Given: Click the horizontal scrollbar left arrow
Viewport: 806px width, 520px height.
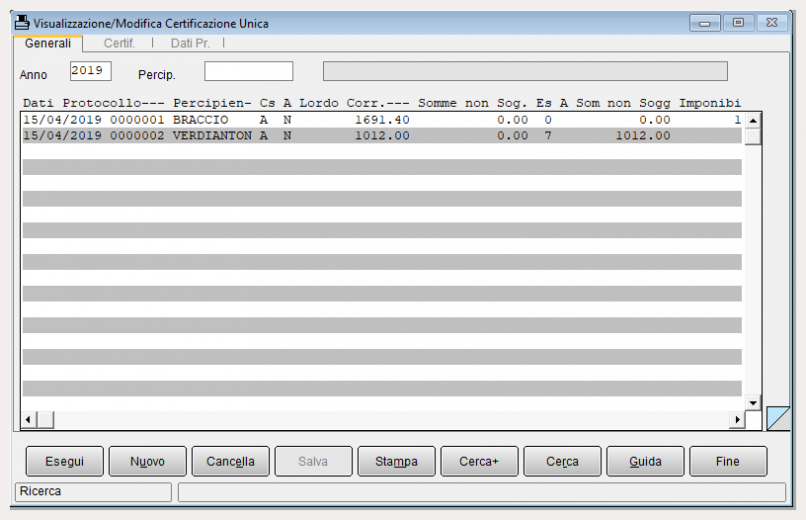Looking at the screenshot, I should coord(28,420).
